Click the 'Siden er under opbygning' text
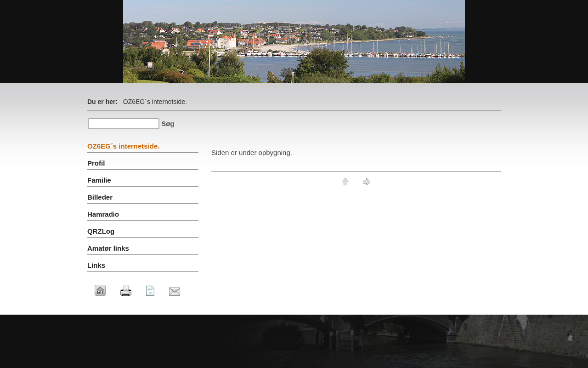This screenshot has width=588, height=368. tap(252, 153)
